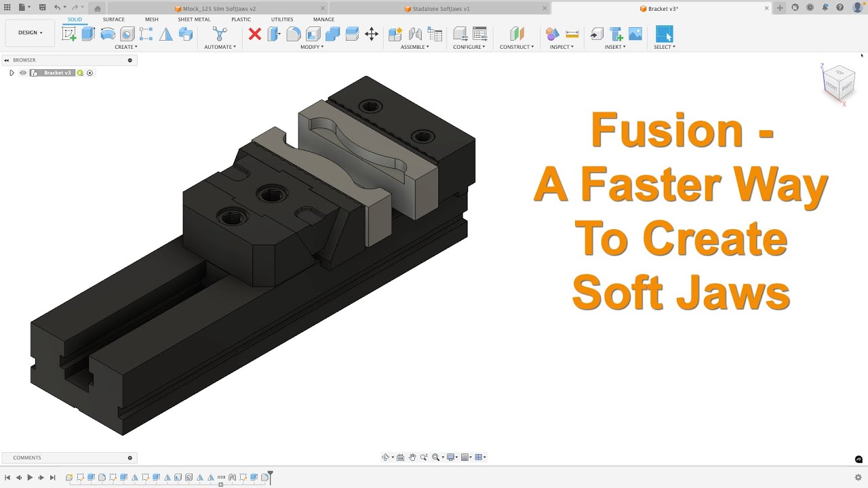868x488 pixels.
Task: Switch to the Surface tab
Action: tap(113, 20)
